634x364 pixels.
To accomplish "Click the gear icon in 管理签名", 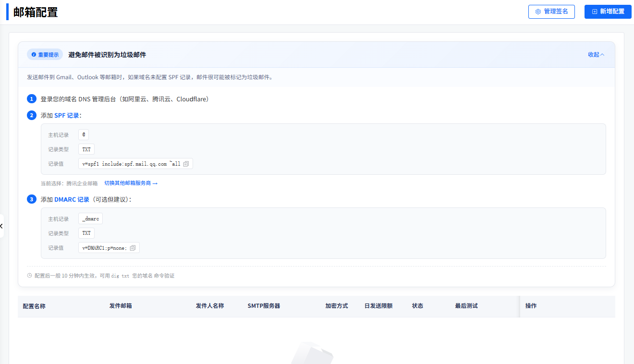I will point(538,12).
